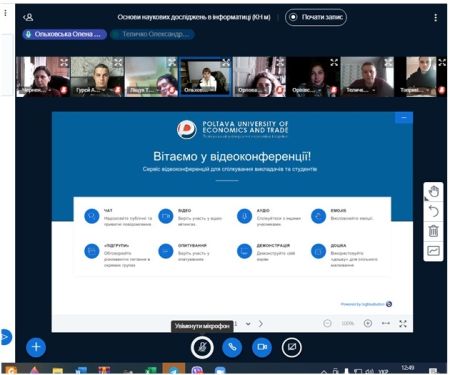The image size is (450, 375).
Task: Click the ЧАТ feature icon on slide
Action: [x=92, y=216]
